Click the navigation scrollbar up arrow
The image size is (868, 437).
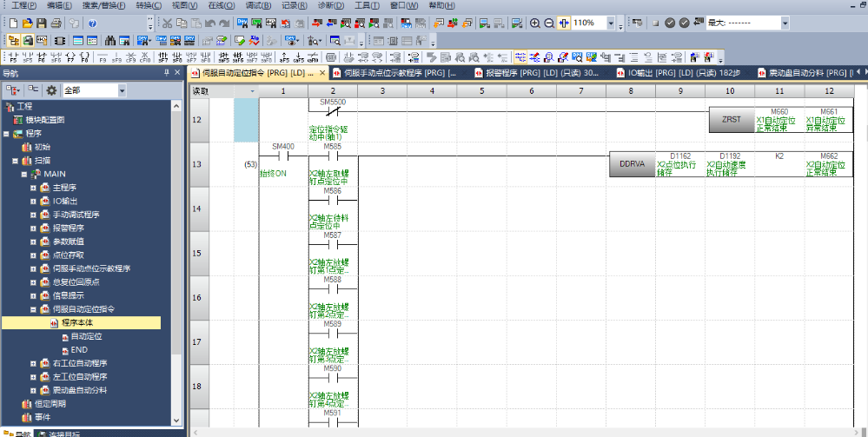click(x=176, y=106)
